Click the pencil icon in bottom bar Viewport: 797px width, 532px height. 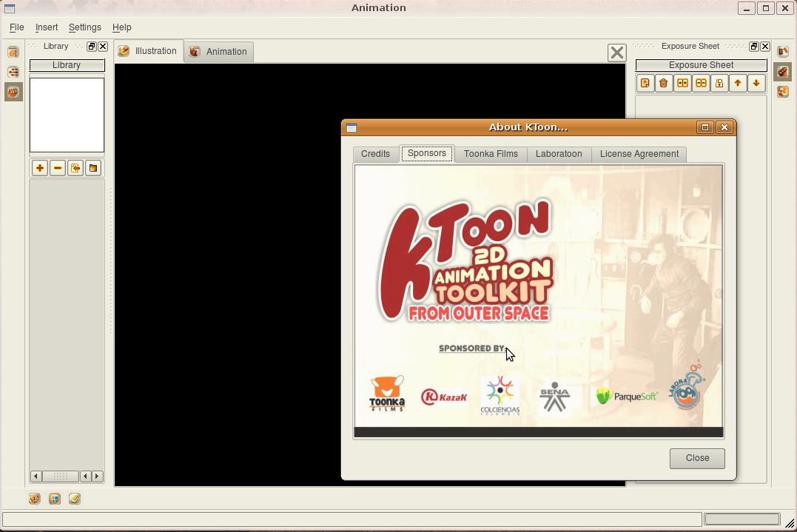(75, 499)
